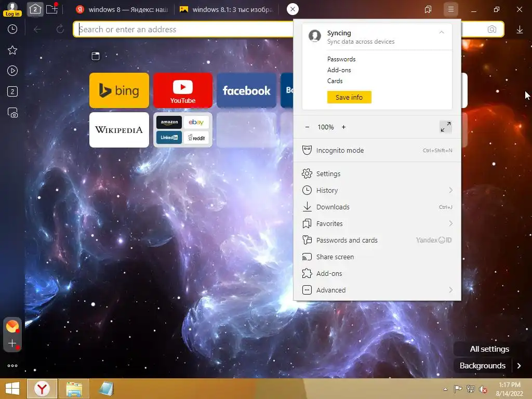Open the tabs home icon showing 2

pos(35,9)
